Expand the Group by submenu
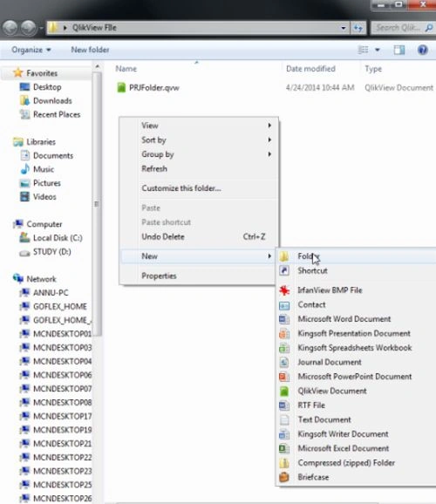The height and width of the screenshot is (504, 436). [269, 154]
